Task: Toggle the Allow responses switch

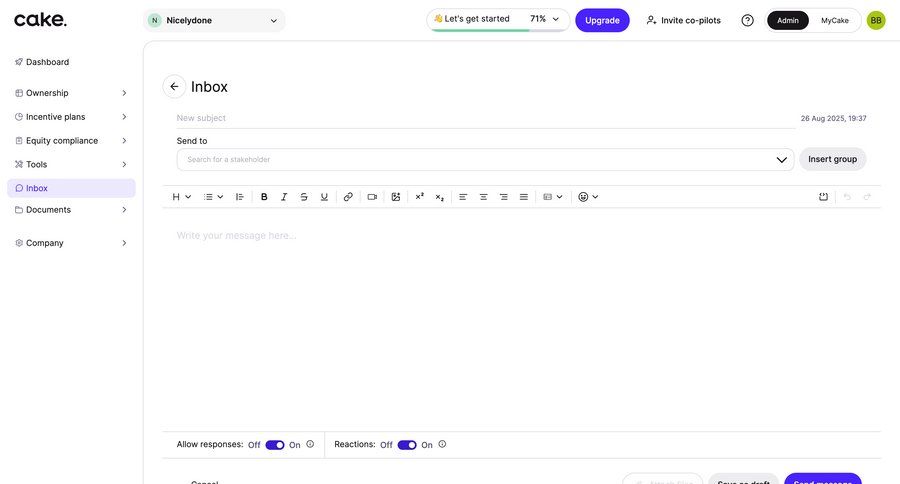Action: pos(275,445)
